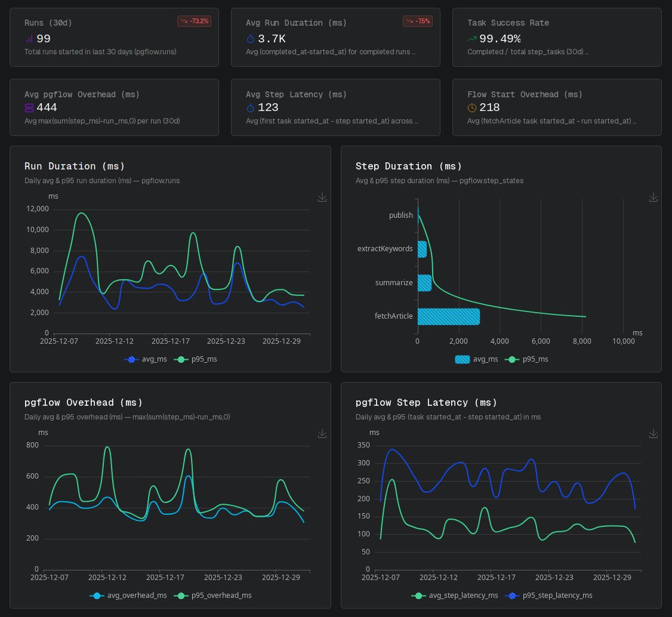Click the trending-up icon beside 99.49%

click(472, 39)
